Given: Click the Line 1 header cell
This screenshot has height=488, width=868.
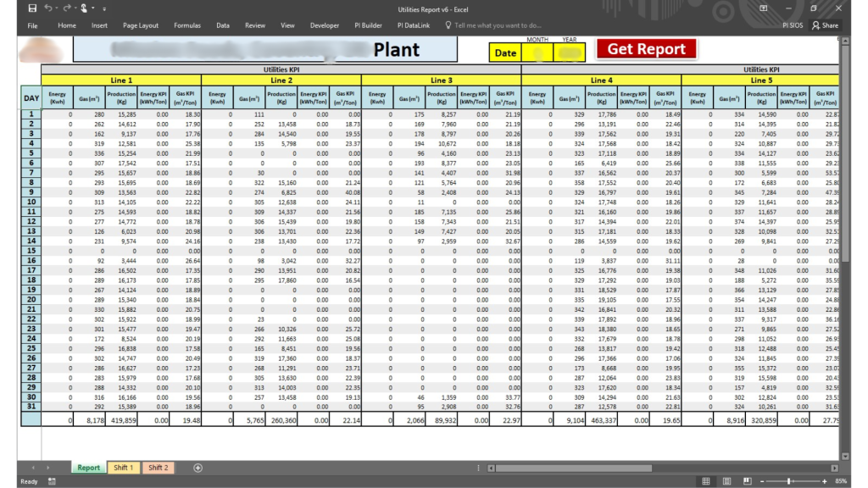Looking at the screenshot, I should 121,80.
